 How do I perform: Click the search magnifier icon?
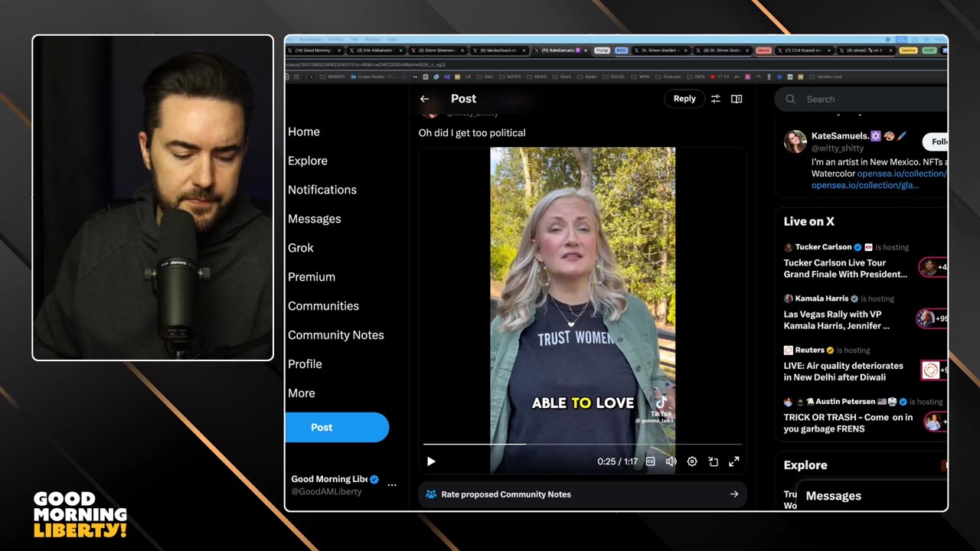coord(792,99)
